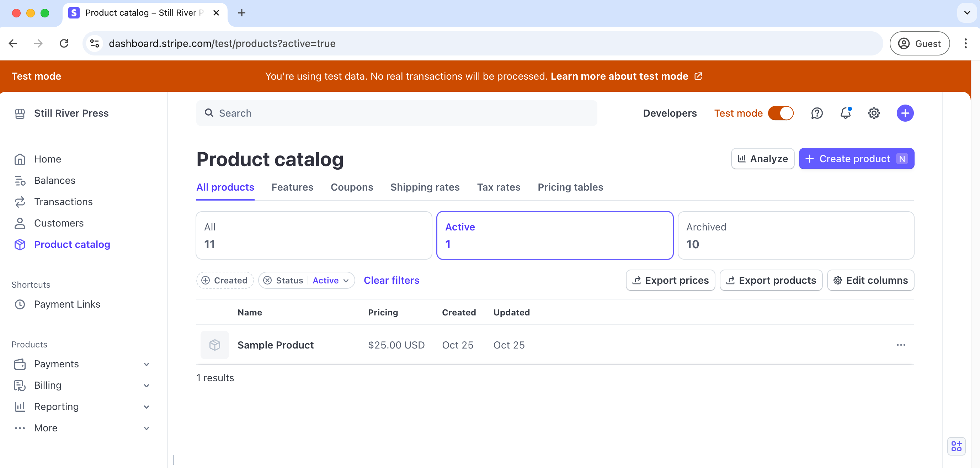Toggle the Test mode switch
Image resolution: width=980 pixels, height=468 pixels.
tap(781, 113)
